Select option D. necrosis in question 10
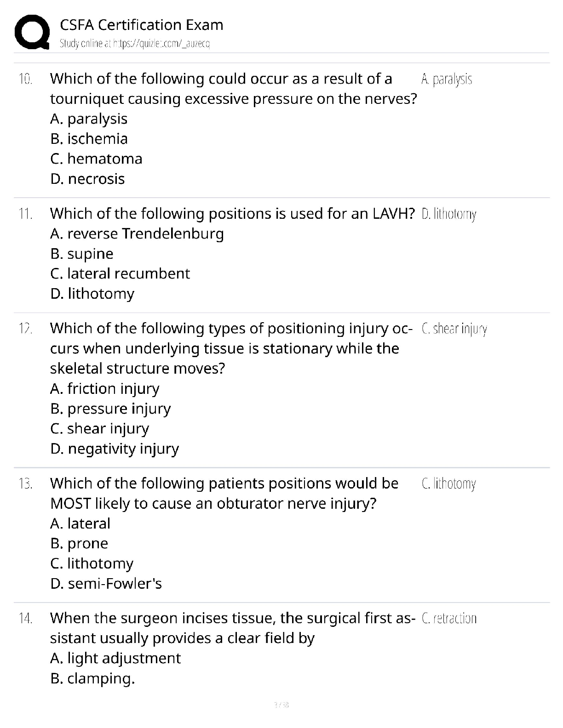 87,179
